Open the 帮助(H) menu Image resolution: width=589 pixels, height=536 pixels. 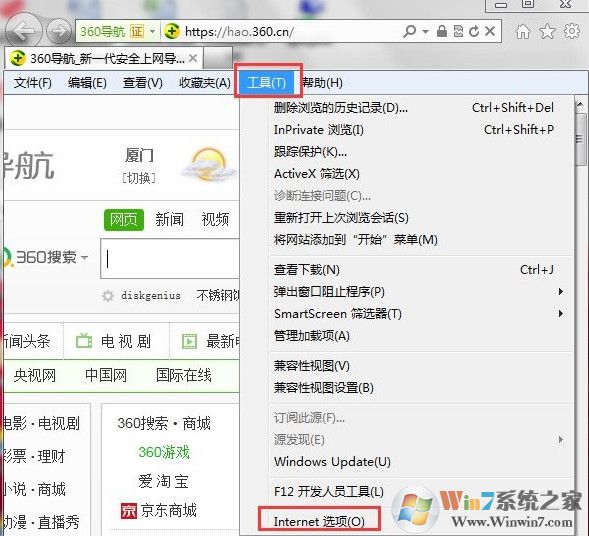(x=322, y=83)
